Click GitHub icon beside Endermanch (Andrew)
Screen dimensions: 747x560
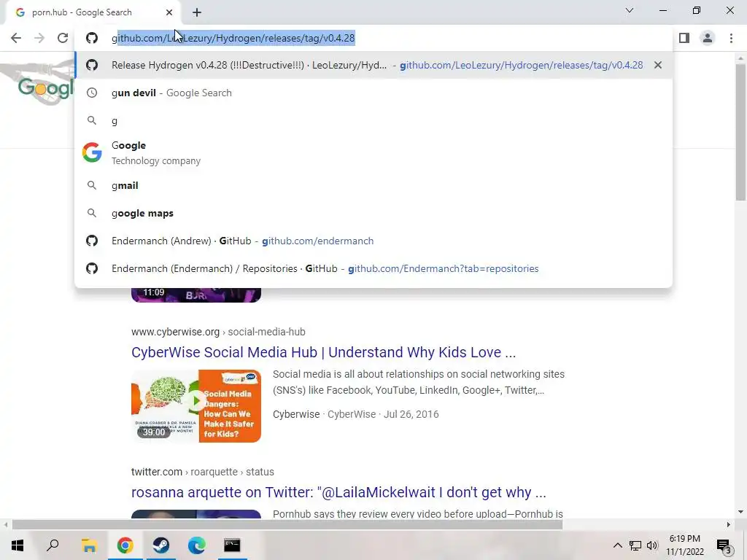coord(92,241)
